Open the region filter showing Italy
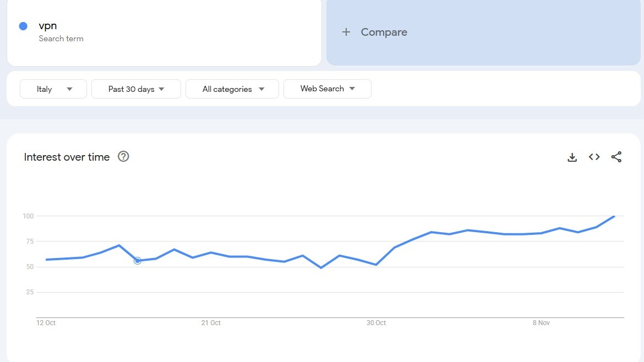The width and height of the screenshot is (644, 362). click(53, 89)
